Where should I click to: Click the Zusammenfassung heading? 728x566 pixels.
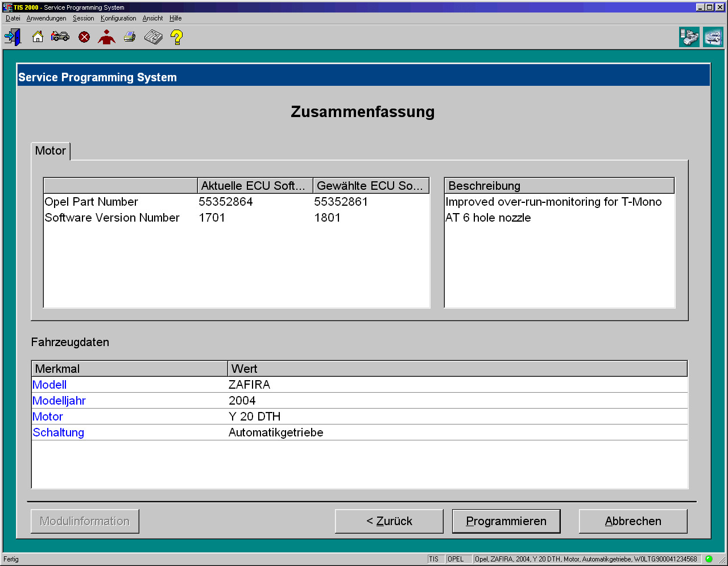click(363, 111)
